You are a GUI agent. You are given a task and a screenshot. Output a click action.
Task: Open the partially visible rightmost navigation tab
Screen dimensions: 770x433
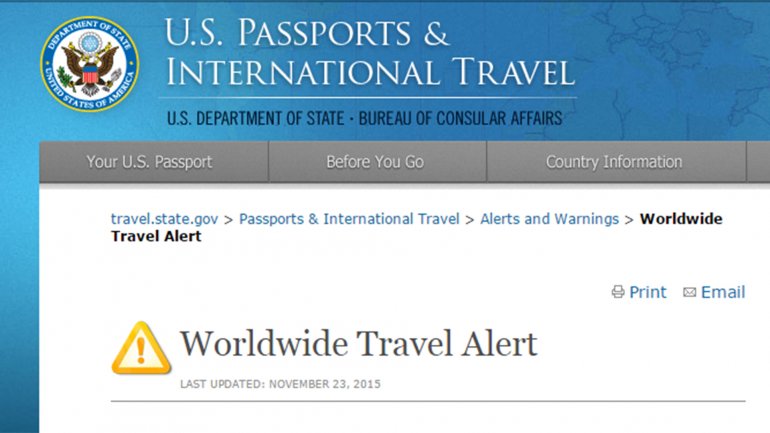(x=758, y=162)
